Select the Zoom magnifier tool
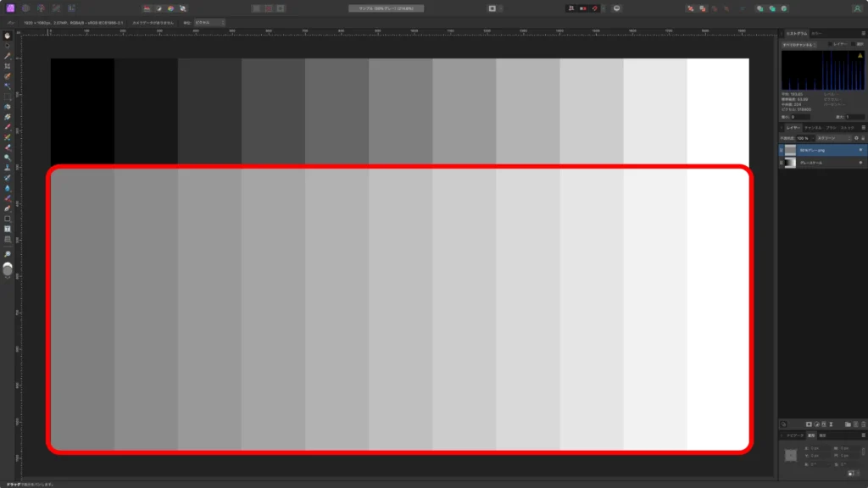Image resolution: width=868 pixels, height=488 pixels. tap(7, 254)
